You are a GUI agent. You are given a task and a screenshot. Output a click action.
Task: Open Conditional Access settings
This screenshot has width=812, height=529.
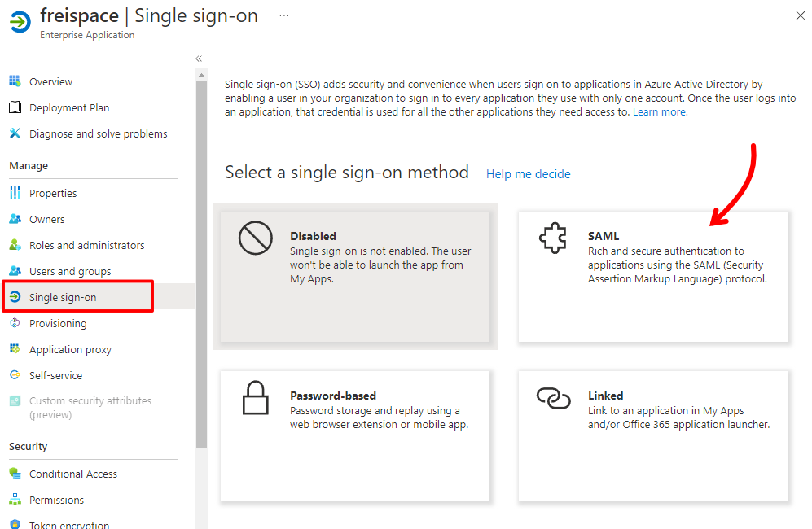click(x=72, y=474)
